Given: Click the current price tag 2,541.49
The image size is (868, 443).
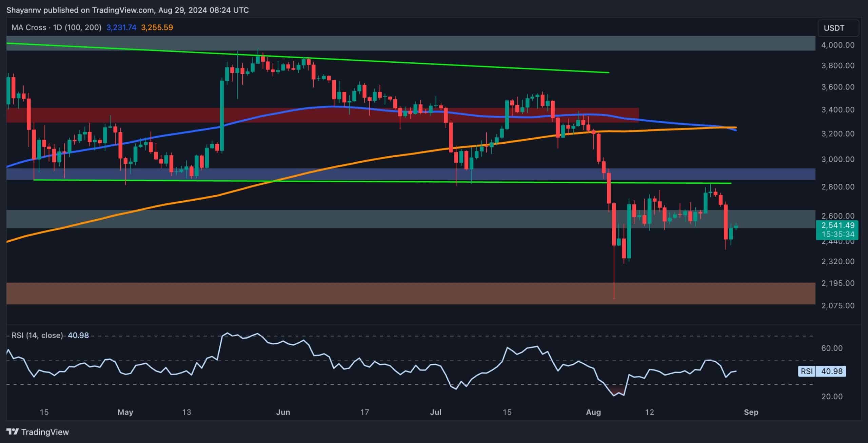Looking at the screenshot, I should [x=837, y=225].
